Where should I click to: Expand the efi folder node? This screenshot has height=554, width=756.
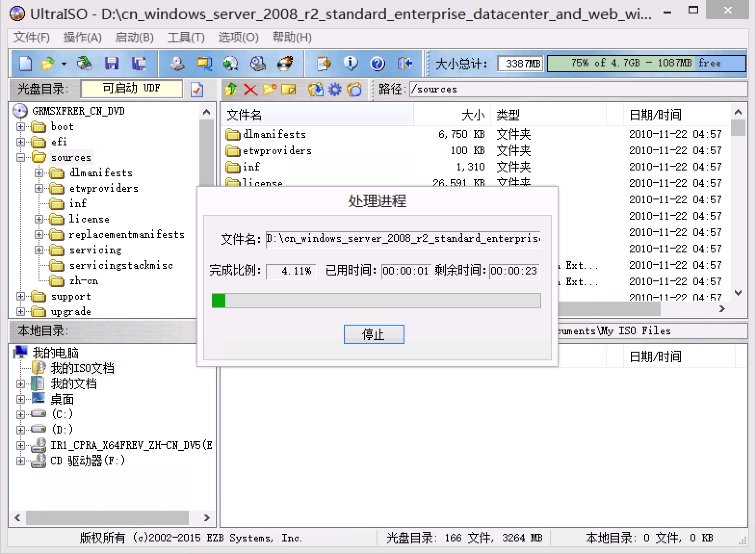(21, 142)
